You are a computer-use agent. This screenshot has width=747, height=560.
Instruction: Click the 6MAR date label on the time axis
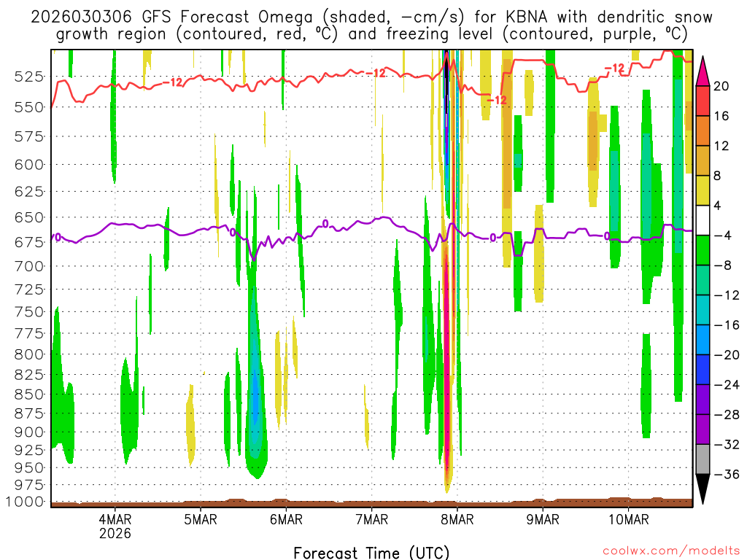tap(286, 519)
